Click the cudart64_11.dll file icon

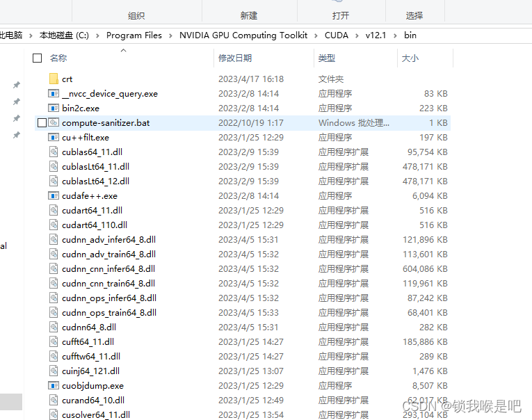click(54, 210)
